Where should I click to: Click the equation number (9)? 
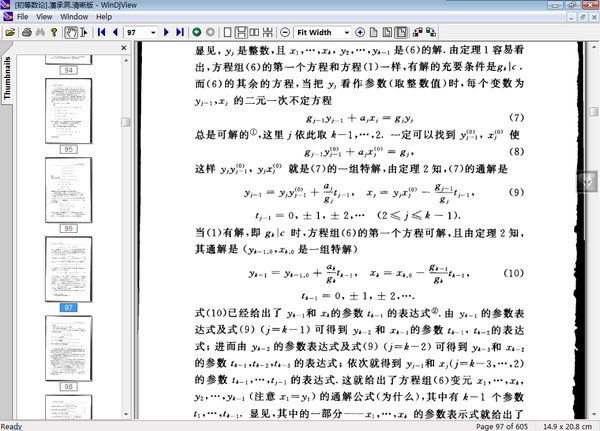click(x=516, y=192)
